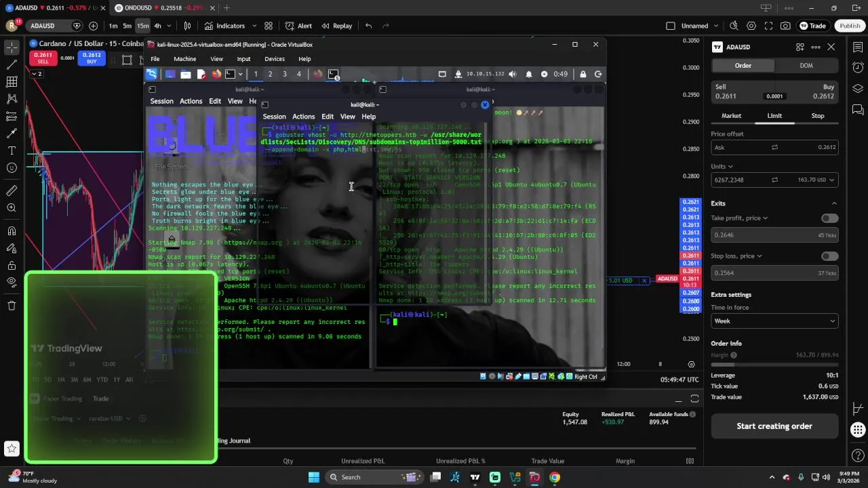The height and width of the screenshot is (488, 868).
Task: Open chart settings hexagon icon
Action: point(751,26)
